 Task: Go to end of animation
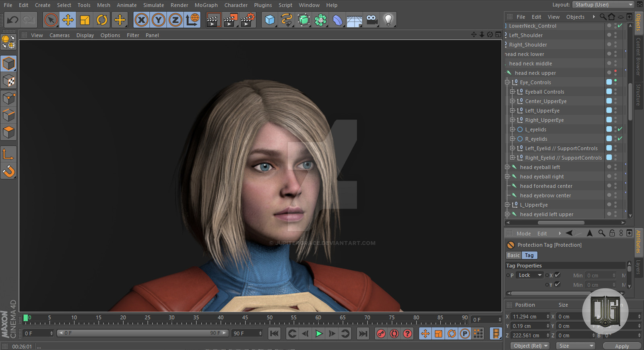coord(363,334)
